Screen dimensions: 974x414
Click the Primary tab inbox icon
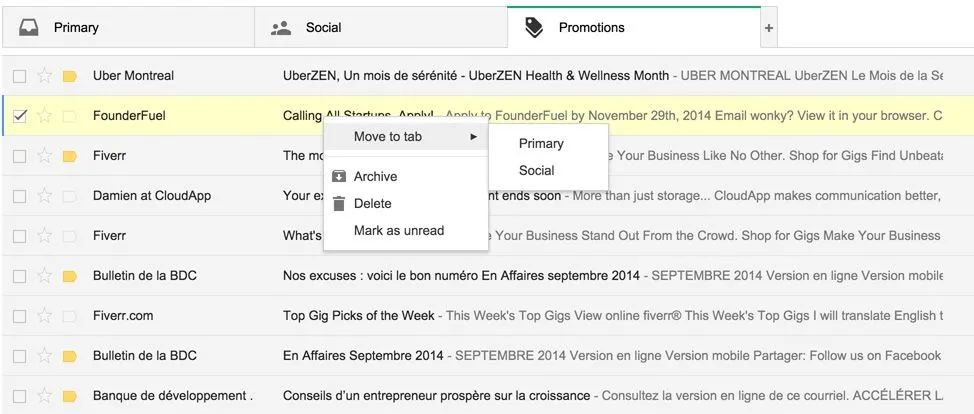[29, 28]
